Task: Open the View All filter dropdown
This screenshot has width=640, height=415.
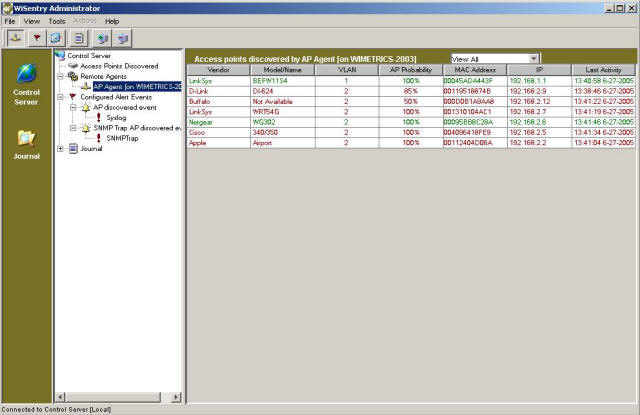Action: pyautogui.click(x=533, y=59)
